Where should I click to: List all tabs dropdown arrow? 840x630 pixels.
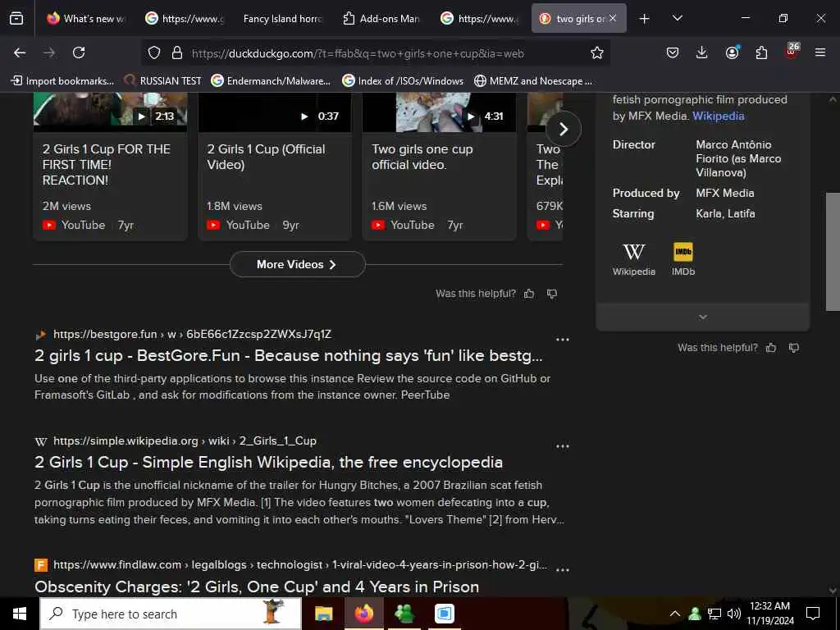677,18
